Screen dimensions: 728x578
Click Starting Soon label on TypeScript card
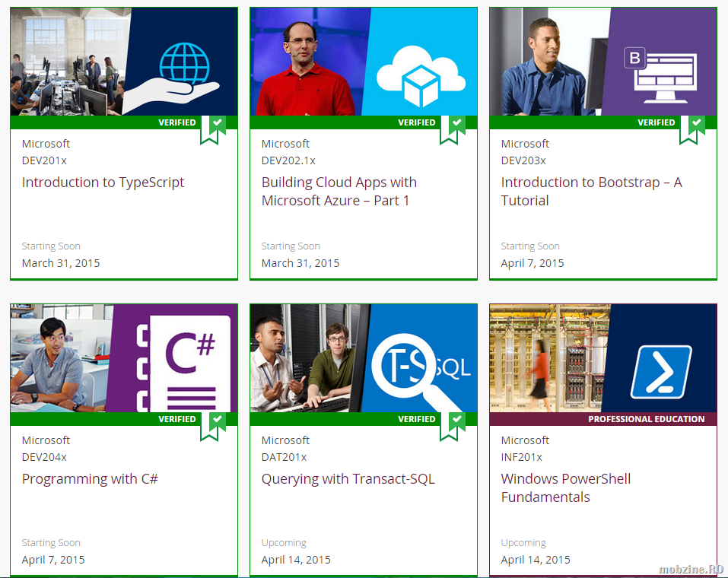pyautogui.click(x=51, y=246)
